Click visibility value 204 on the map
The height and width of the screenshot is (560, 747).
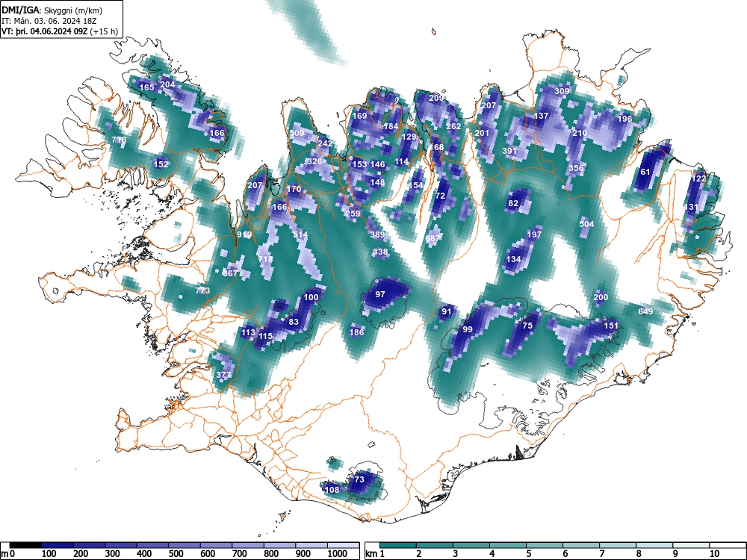pyautogui.click(x=167, y=84)
